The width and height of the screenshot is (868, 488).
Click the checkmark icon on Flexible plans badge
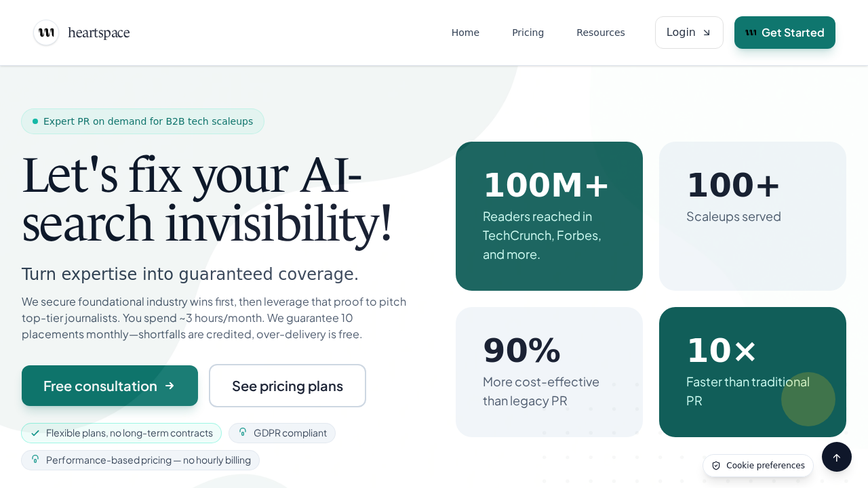pos(35,433)
